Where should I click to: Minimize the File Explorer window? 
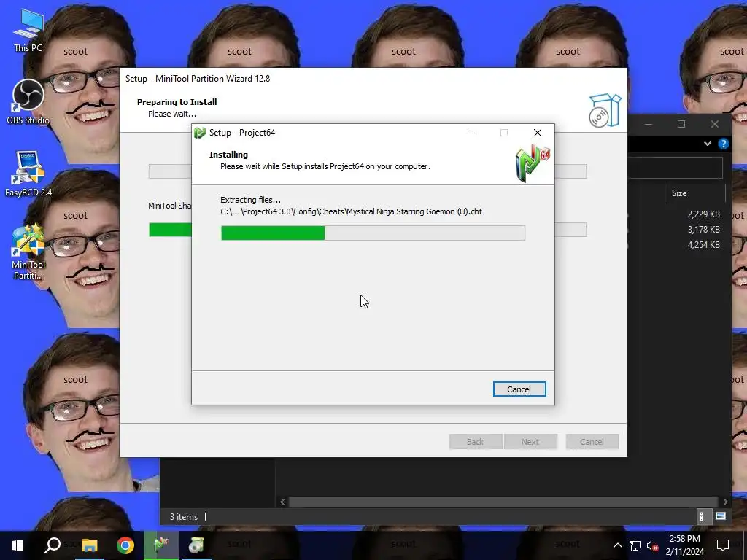pos(649,124)
